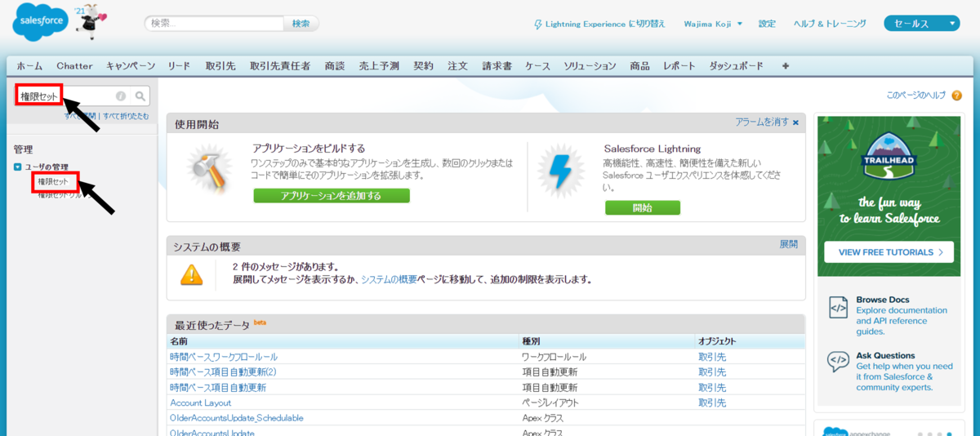980x436 pixels.
Task: Open the ダッシュボード tab
Action: point(737,66)
